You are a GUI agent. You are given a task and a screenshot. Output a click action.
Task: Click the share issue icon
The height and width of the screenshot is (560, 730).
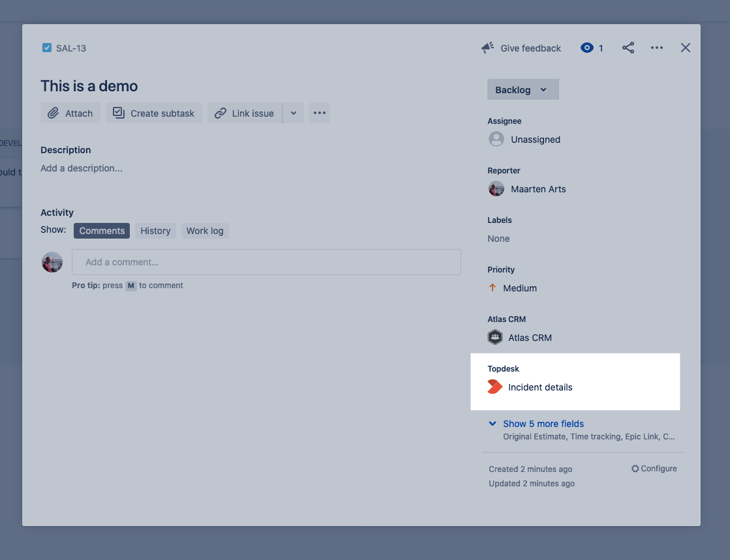(628, 48)
